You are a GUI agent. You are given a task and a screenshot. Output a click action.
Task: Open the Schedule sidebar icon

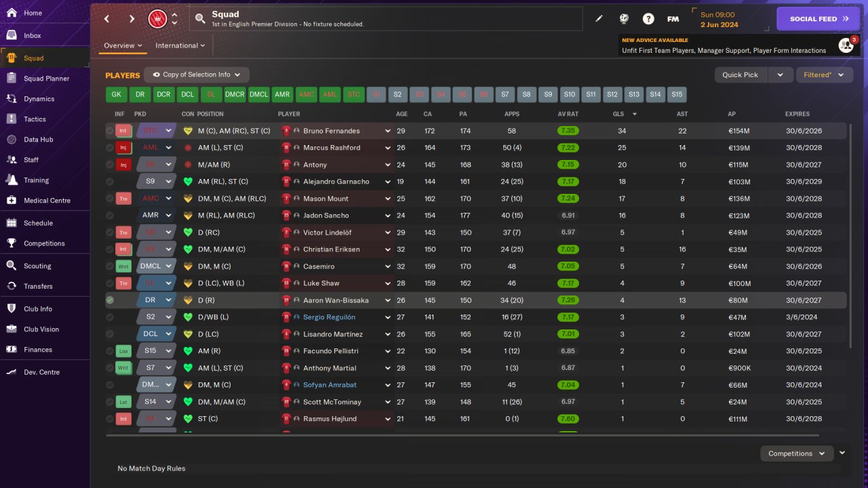(12, 223)
